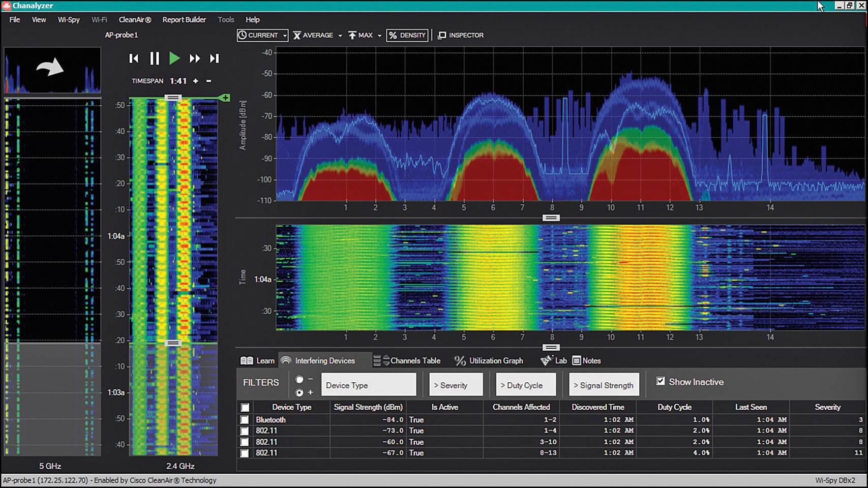Switch to the Learn tab
Viewport: 868px width, 488px height.
[257, 360]
